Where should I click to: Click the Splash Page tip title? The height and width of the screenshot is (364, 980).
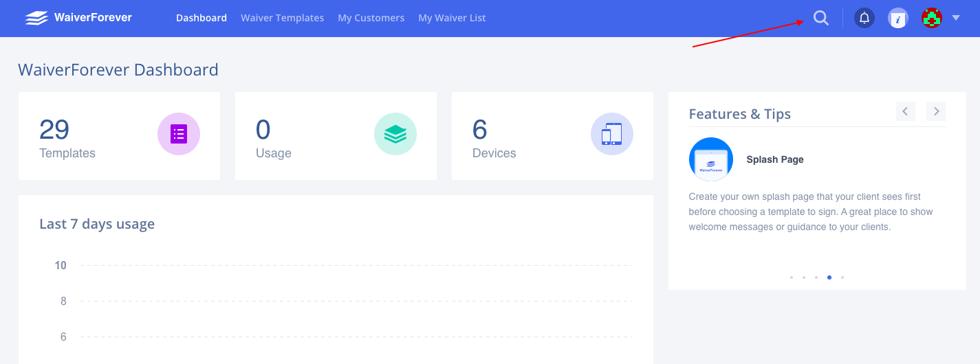[775, 159]
